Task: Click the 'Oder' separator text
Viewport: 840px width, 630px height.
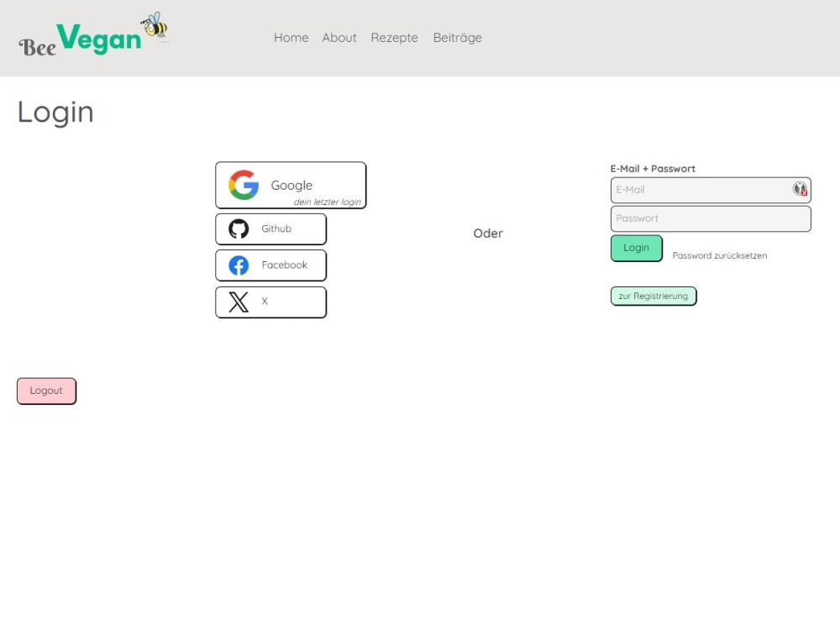Action: [488, 234]
